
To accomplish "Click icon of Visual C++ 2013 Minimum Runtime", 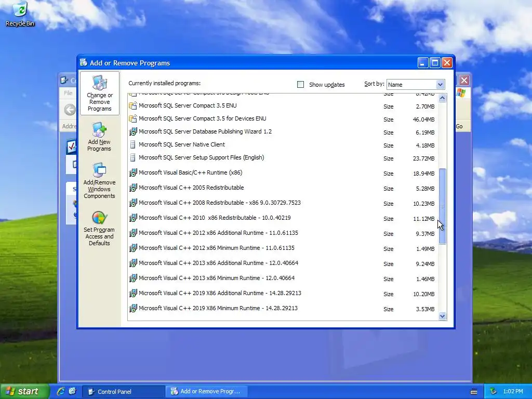I will point(132,278).
